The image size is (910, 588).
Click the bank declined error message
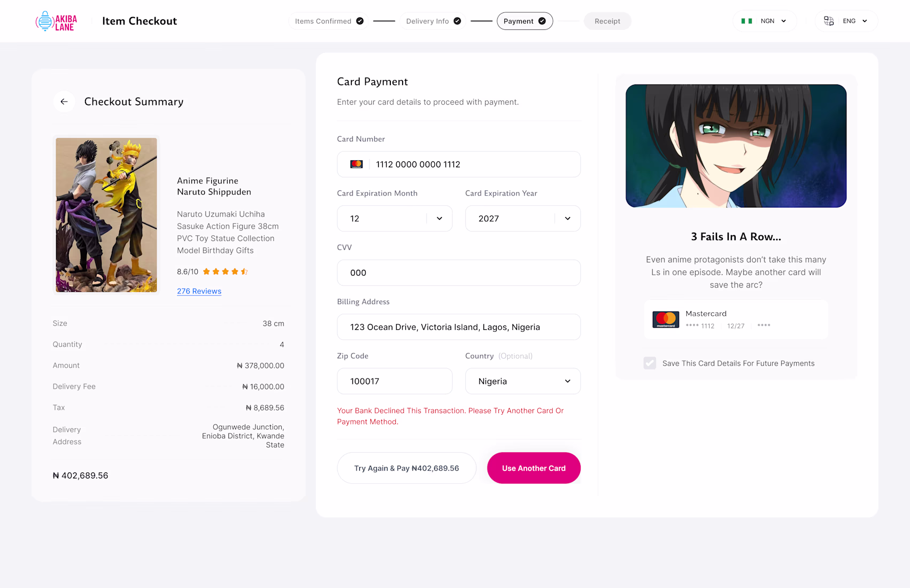[450, 416]
